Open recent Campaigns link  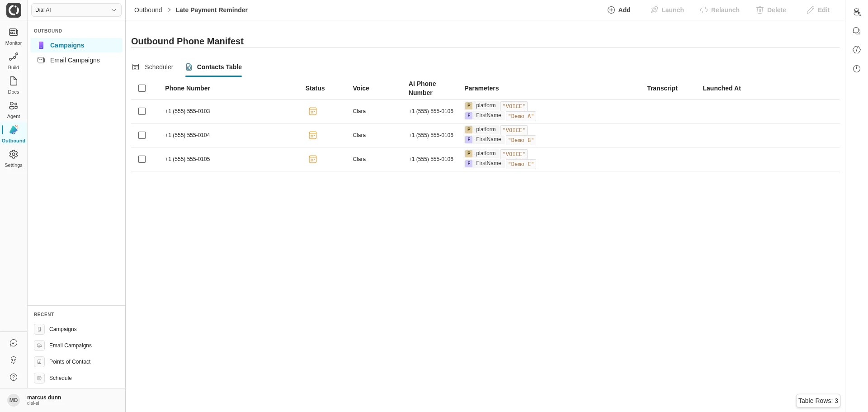click(x=63, y=329)
